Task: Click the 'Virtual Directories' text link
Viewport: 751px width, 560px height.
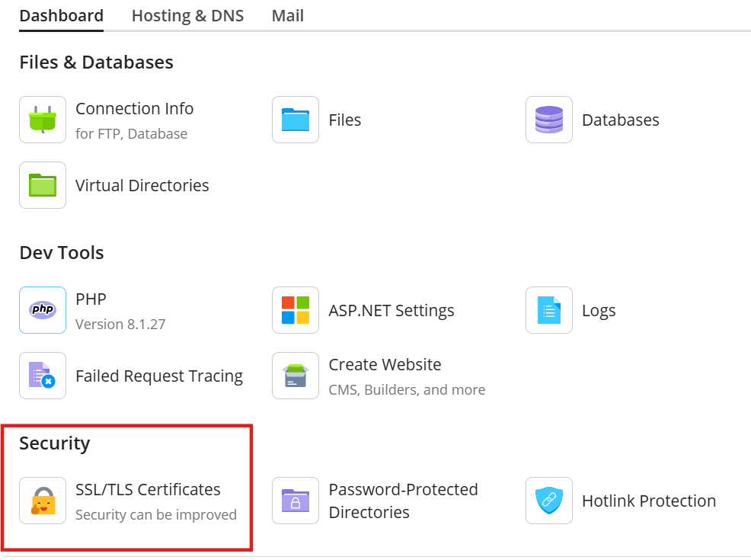Action: (x=142, y=185)
